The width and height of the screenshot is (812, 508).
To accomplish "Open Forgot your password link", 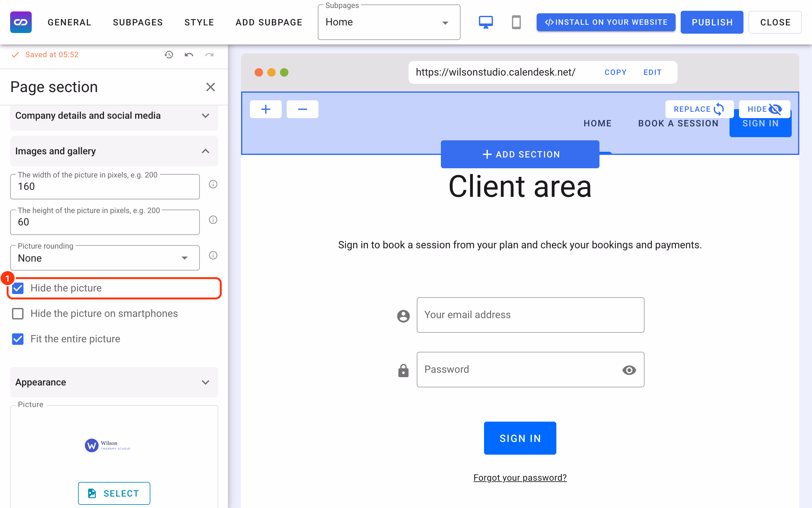I will 520,478.
